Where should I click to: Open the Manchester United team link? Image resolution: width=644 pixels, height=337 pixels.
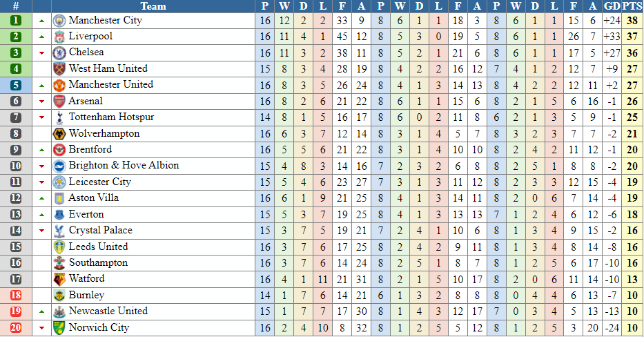click(111, 84)
